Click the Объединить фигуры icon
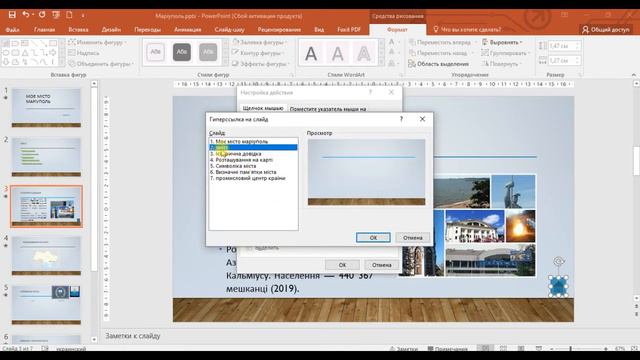The image size is (640, 360). [72, 64]
